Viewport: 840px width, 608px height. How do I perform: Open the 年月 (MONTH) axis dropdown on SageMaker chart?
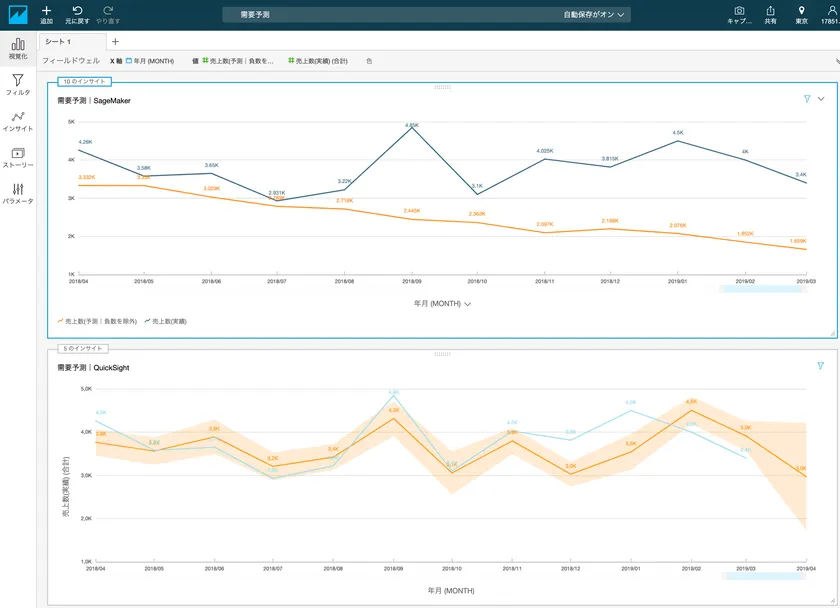442,303
